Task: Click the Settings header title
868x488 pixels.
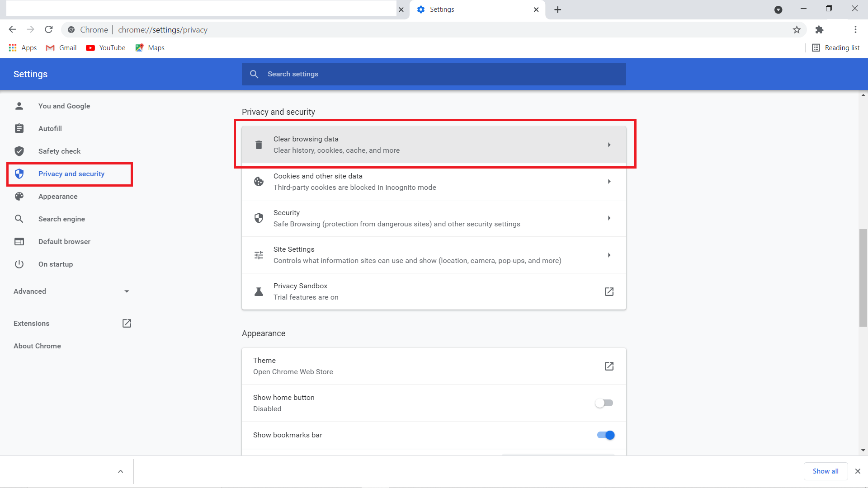Action: [30, 74]
